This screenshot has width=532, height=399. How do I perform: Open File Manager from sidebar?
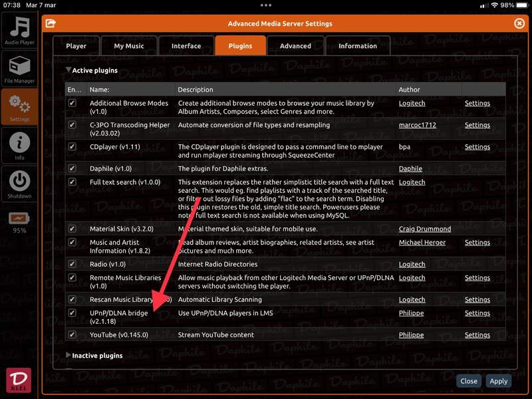19,69
